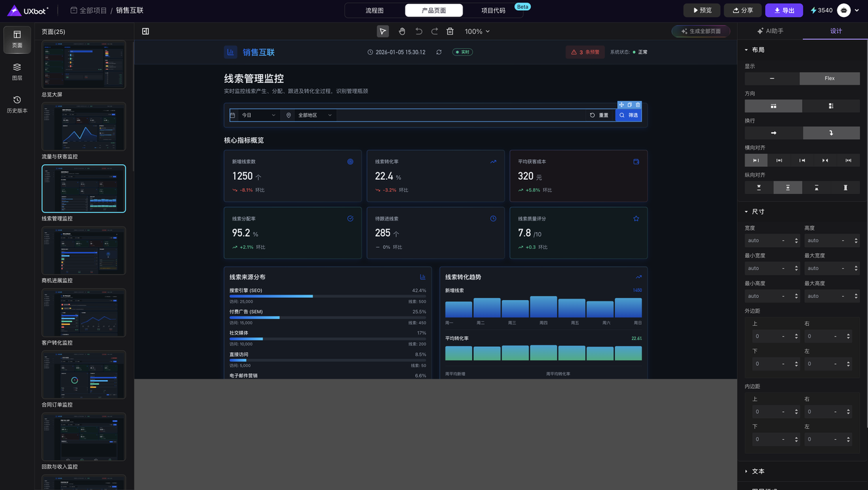The height and width of the screenshot is (490, 868).
Task: Open the 100% zoom dropdown
Action: pos(477,31)
